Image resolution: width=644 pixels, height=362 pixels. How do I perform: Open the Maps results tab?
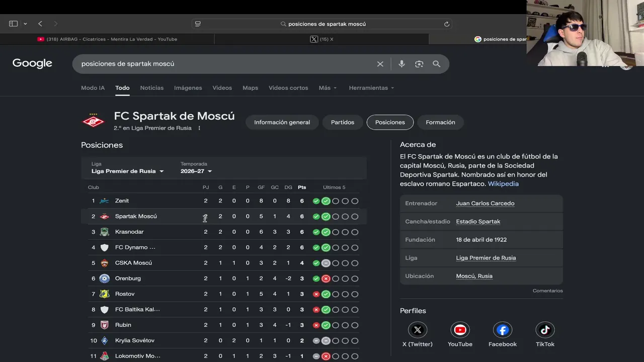click(x=251, y=88)
